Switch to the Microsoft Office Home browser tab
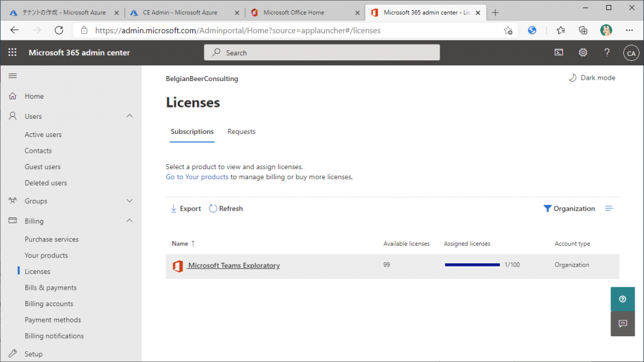This screenshot has height=362, width=644. coord(305,13)
